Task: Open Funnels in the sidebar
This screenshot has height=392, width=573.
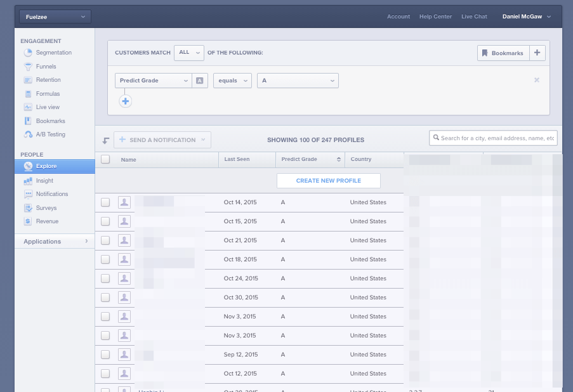Action: coord(46,67)
